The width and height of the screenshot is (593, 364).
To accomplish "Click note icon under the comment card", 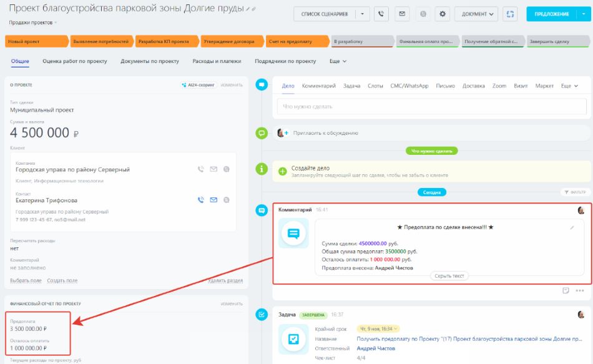I will click(566, 290).
